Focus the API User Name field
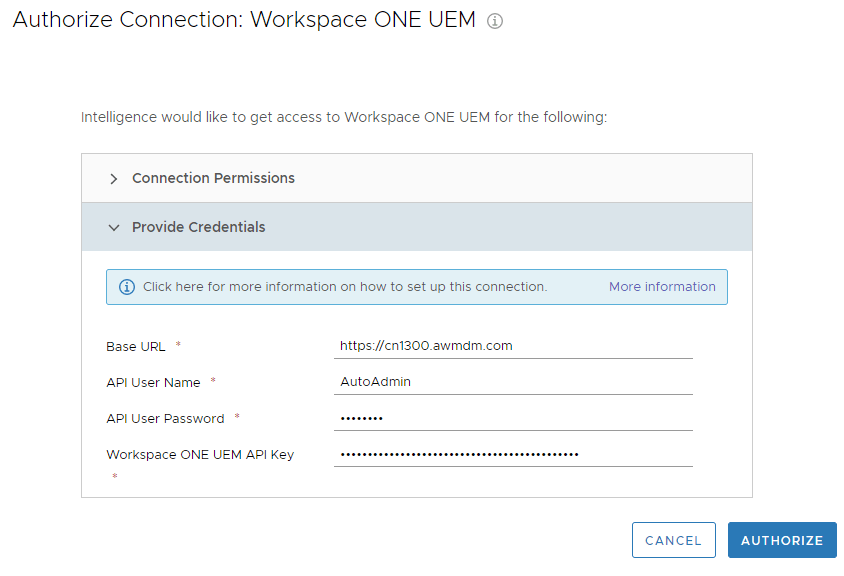 coord(513,382)
